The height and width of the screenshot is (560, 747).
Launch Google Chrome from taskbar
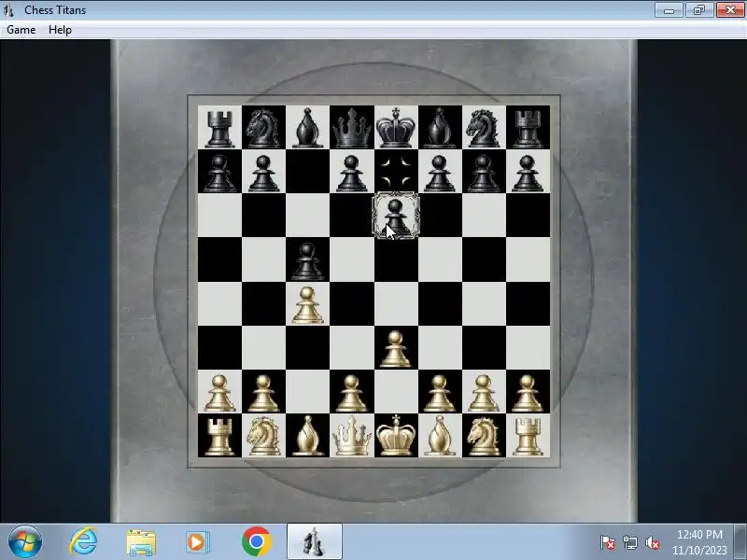point(256,542)
